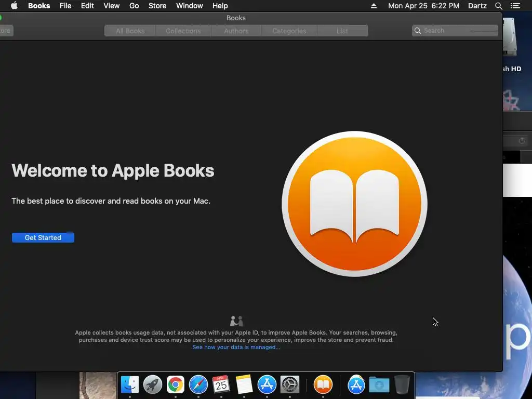Open the Go menu
The width and height of the screenshot is (532, 399).
tap(134, 6)
